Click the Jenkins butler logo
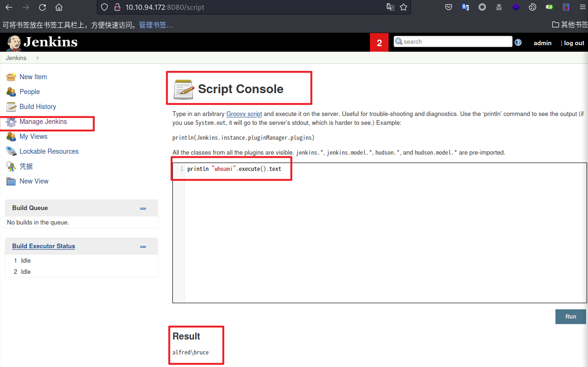Screen dimensions: 588x367 tap(14, 42)
